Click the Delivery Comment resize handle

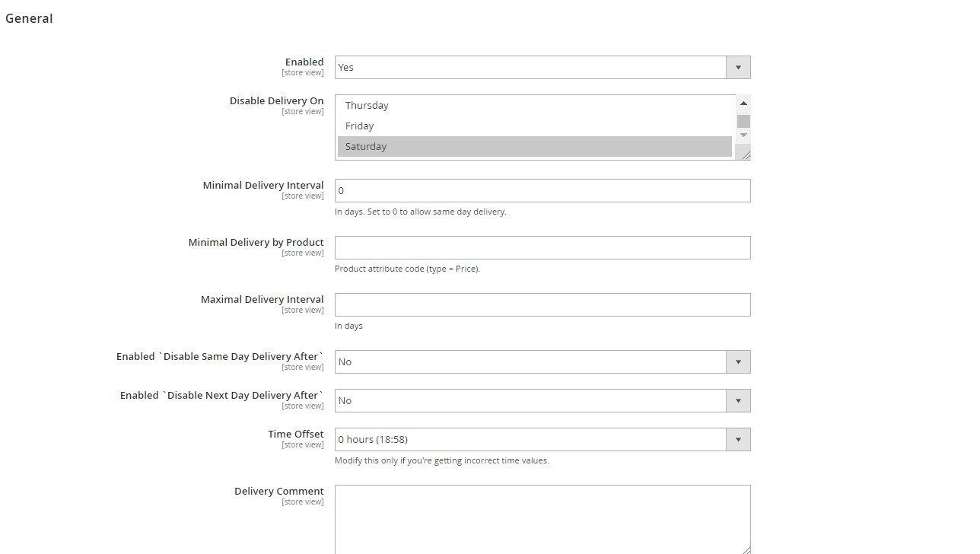click(746, 549)
